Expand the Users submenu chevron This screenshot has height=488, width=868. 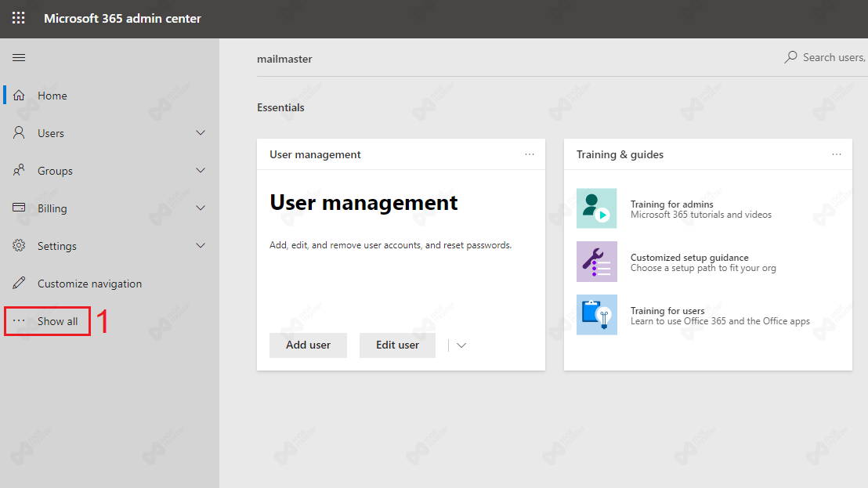pos(201,133)
